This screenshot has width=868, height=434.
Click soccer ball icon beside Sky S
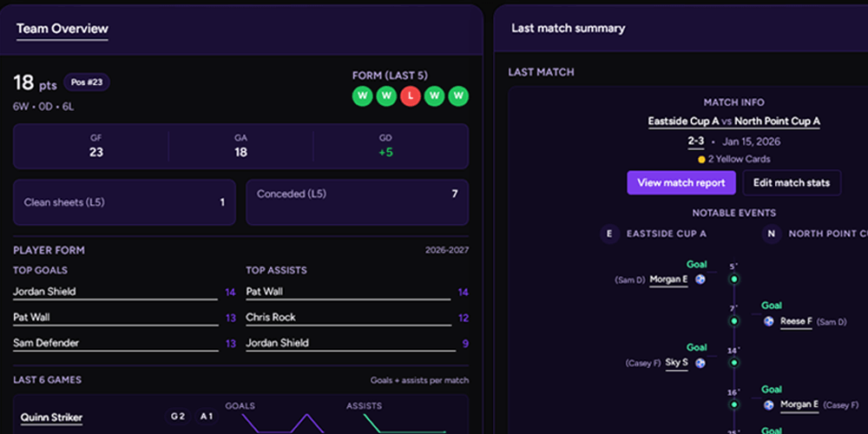700,363
